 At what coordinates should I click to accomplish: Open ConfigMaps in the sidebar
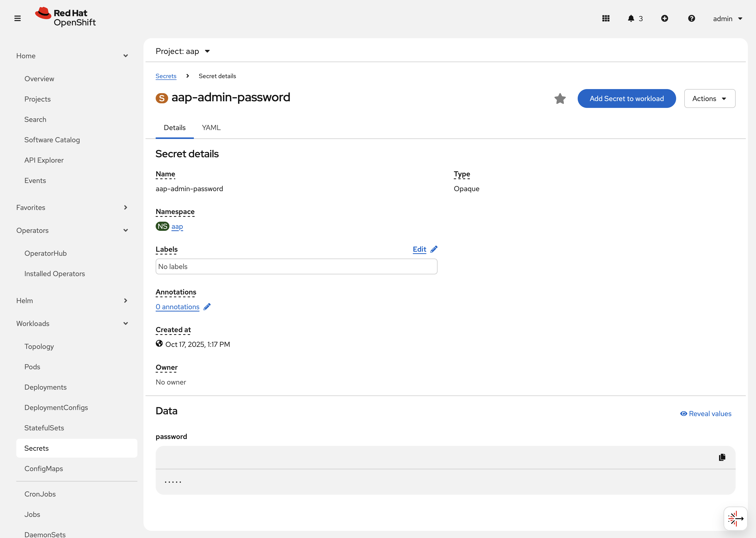tap(44, 469)
